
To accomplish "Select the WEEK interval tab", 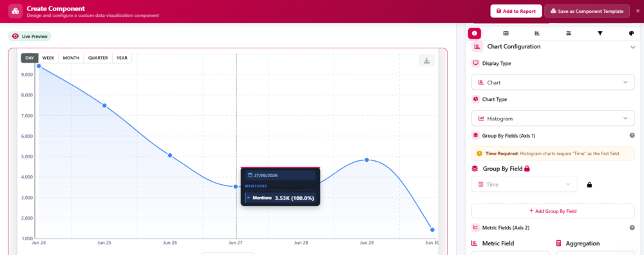I will pyautogui.click(x=48, y=58).
